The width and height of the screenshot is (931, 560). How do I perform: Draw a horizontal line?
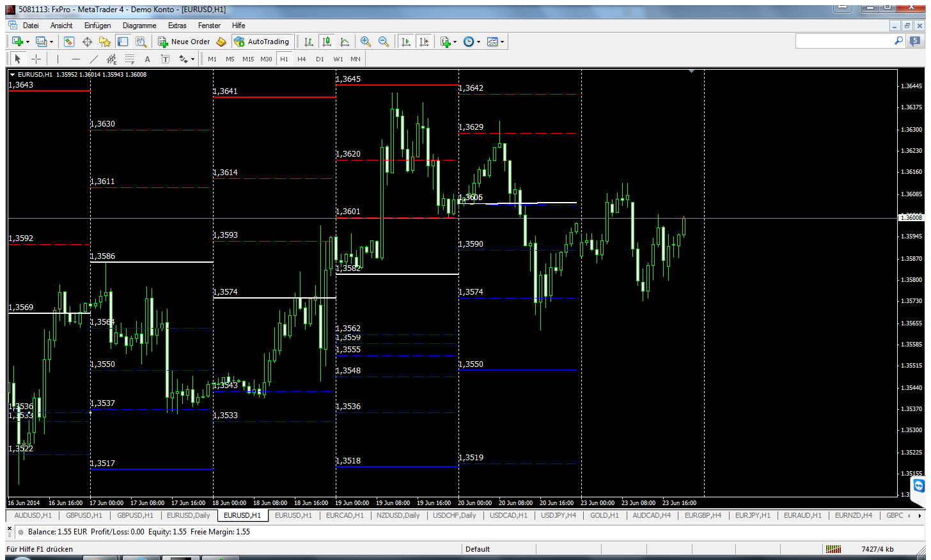click(76, 59)
